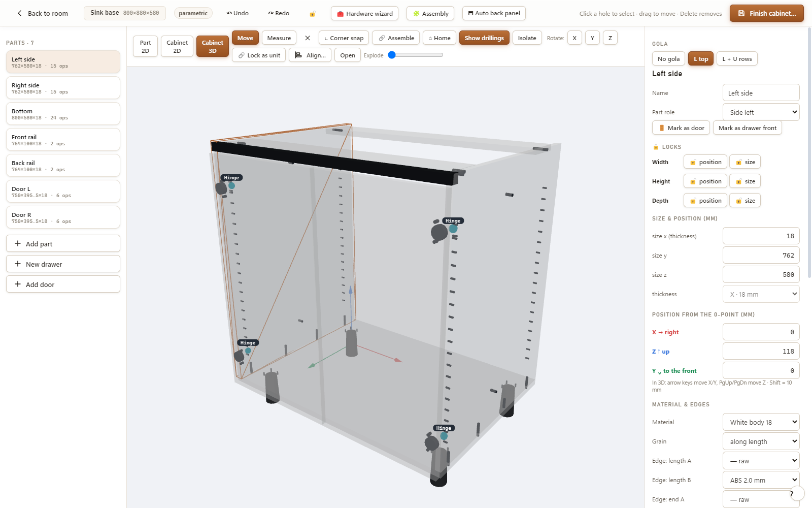
Task: Click the plus icon on Add part
Action: [x=18, y=243]
